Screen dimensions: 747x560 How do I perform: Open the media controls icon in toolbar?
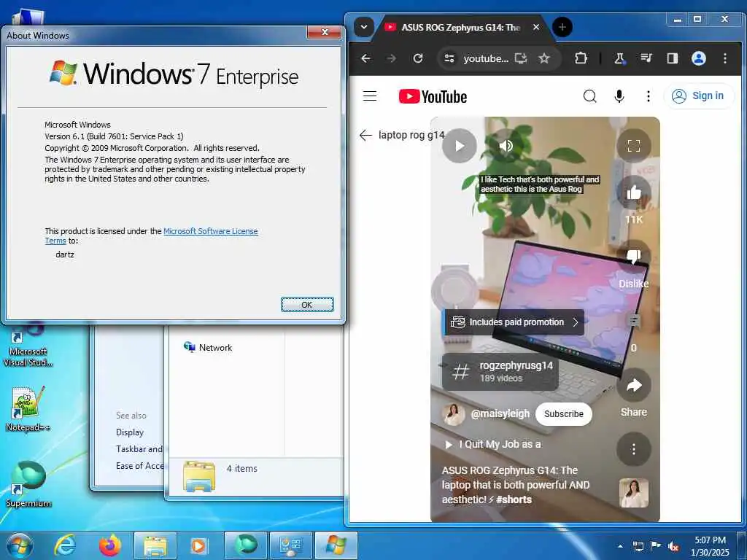(646, 58)
